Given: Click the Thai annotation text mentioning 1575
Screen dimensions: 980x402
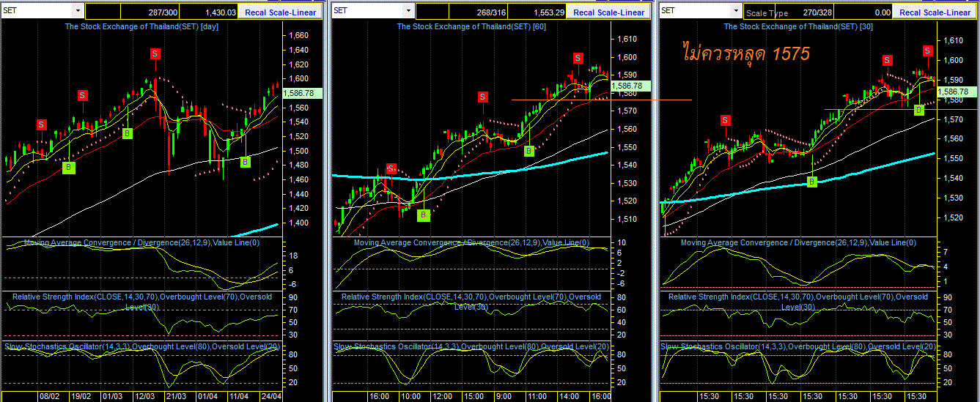Looking at the screenshot, I should 745,53.
